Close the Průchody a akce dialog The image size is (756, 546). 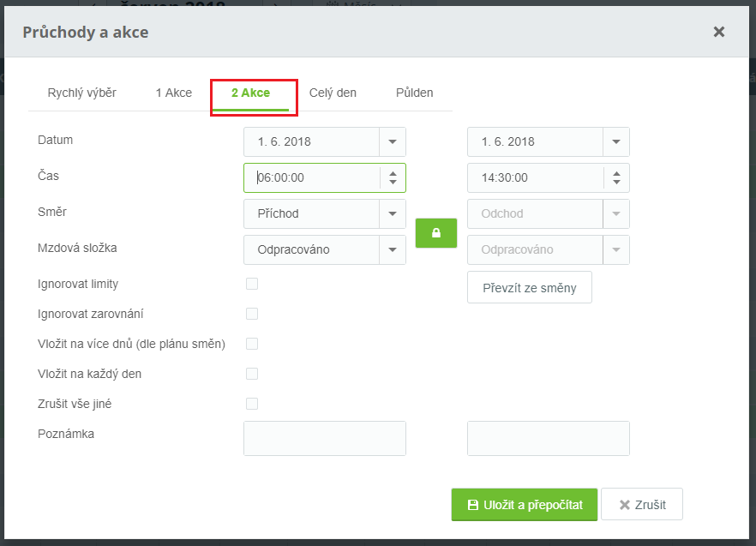pos(718,32)
